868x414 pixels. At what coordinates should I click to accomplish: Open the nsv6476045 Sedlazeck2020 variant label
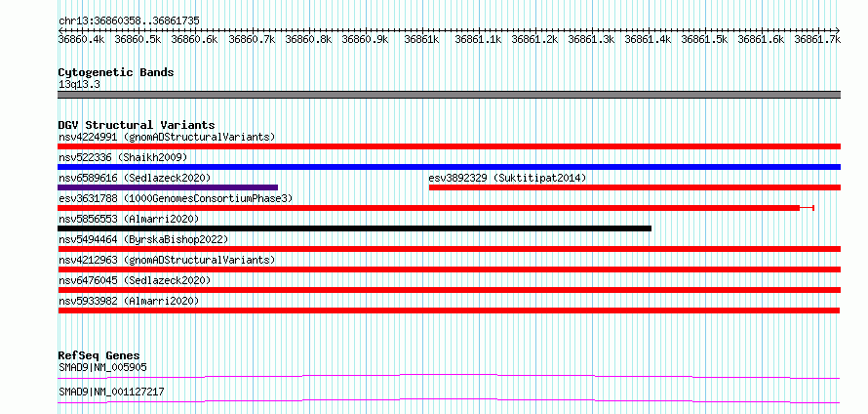click(x=135, y=280)
